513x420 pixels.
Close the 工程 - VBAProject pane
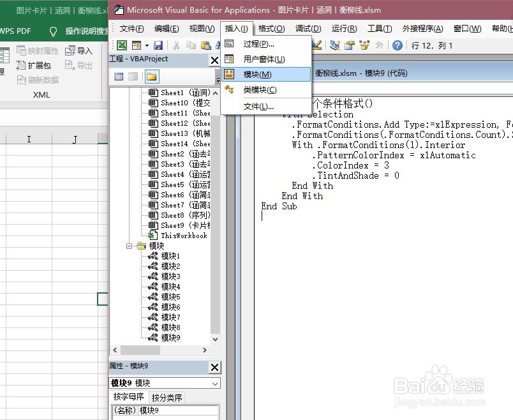click(214, 60)
